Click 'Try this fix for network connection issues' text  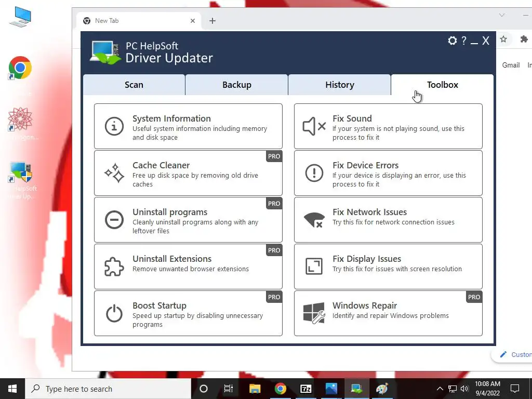pyautogui.click(x=393, y=222)
